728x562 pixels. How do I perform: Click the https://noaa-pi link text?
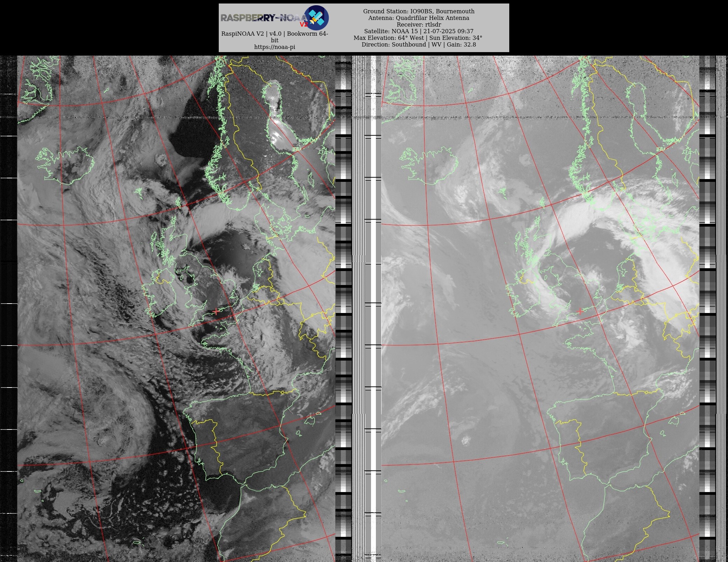pos(275,47)
